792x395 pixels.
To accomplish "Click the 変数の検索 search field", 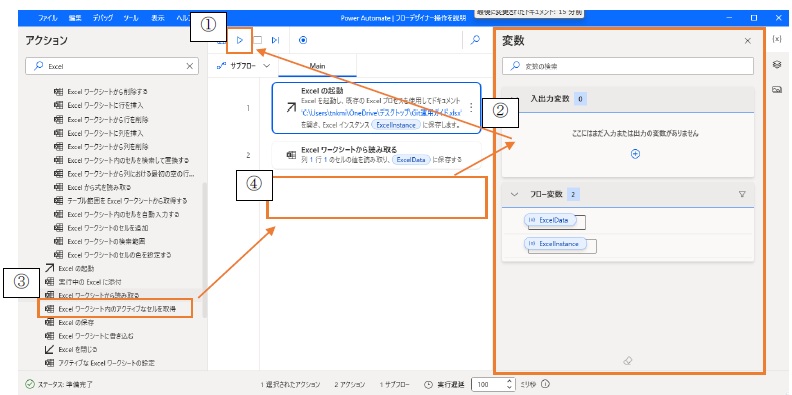I will [x=627, y=66].
